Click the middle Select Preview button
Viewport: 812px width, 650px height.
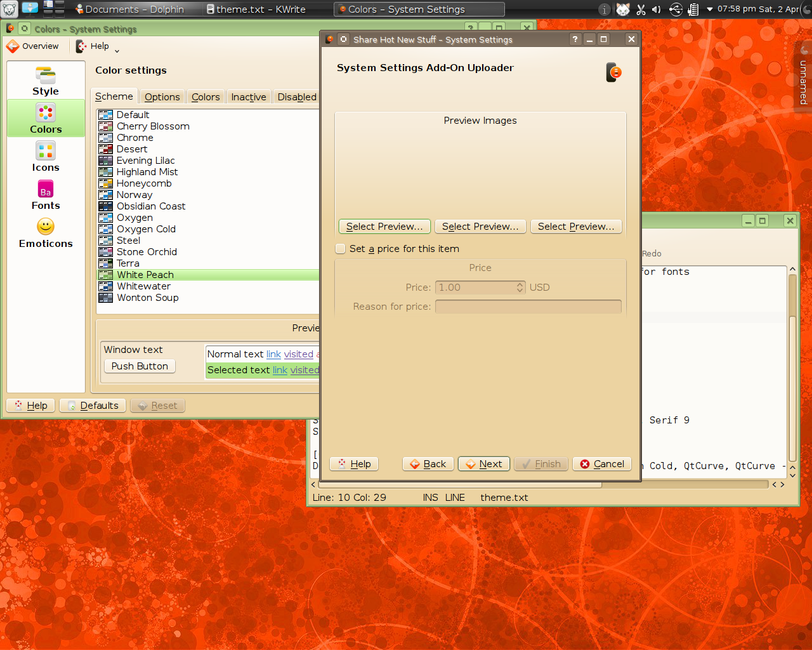(x=480, y=227)
